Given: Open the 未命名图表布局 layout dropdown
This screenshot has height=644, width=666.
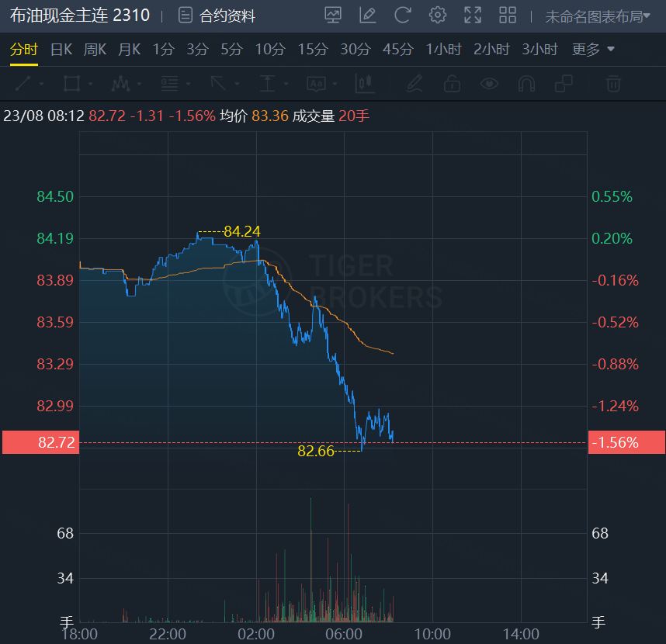Looking at the screenshot, I should pos(597,16).
